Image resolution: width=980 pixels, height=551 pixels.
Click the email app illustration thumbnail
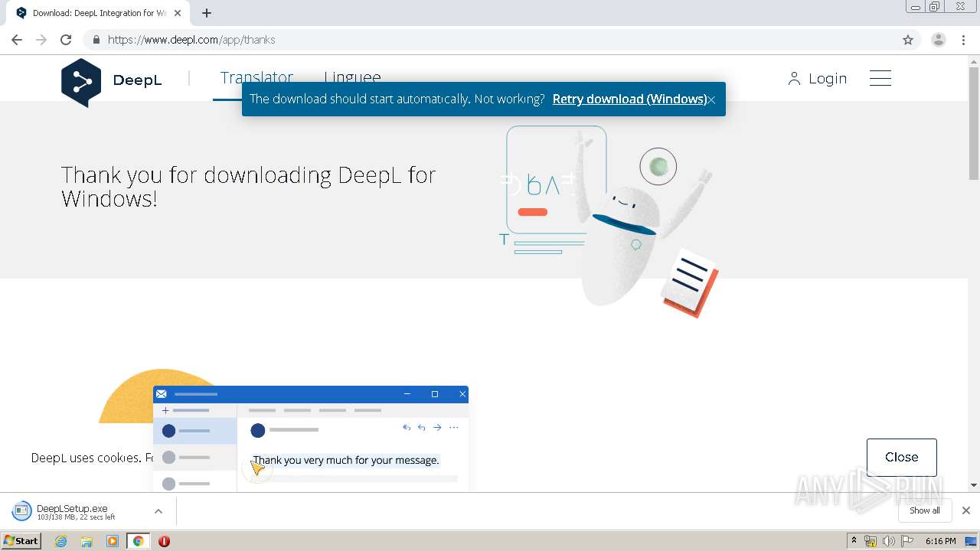[310, 439]
